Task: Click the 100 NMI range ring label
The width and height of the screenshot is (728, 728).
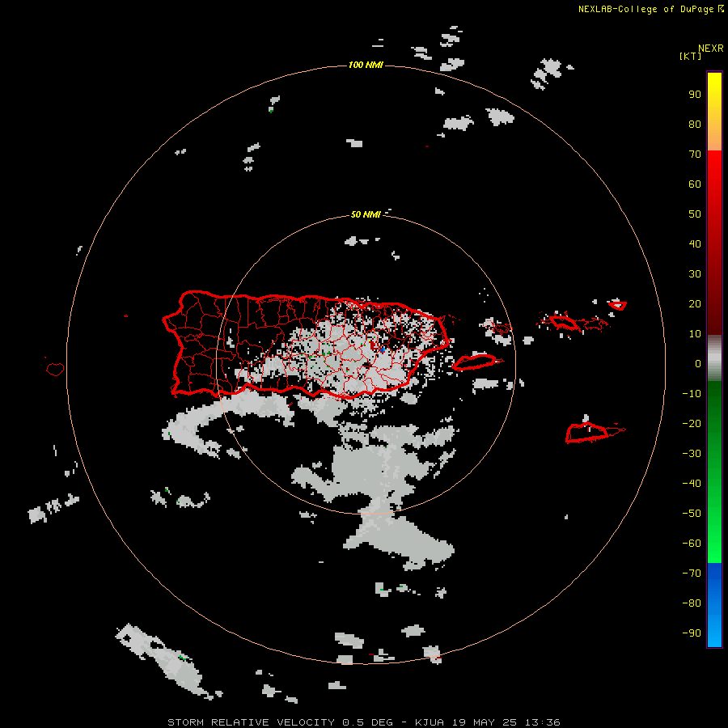Action: (366, 65)
